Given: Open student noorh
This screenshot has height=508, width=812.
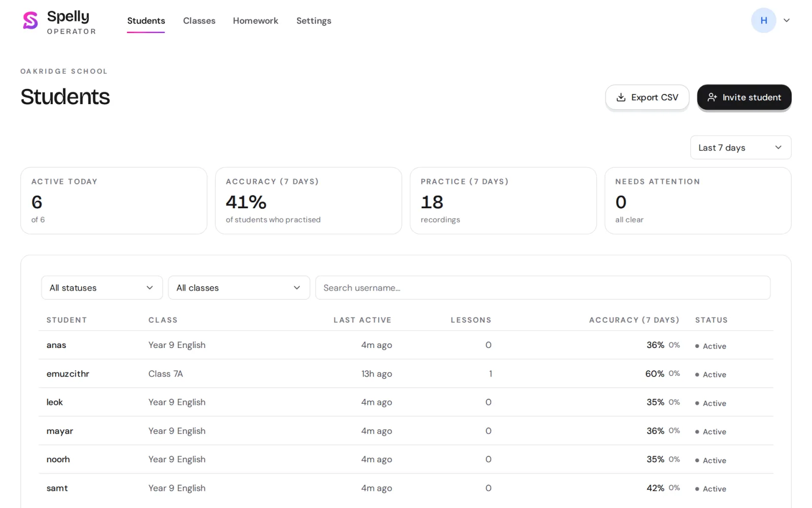Looking at the screenshot, I should pyautogui.click(x=58, y=459).
